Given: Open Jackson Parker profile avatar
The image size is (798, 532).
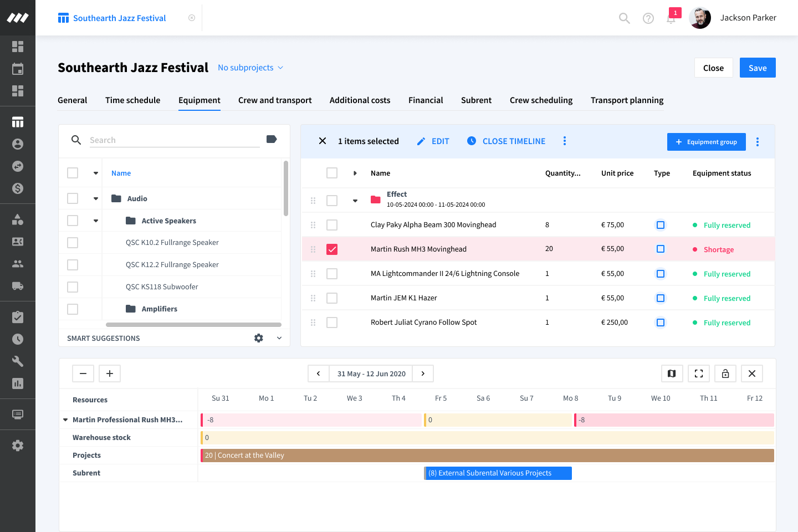Looking at the screenshot, I should tap(700, 18).
